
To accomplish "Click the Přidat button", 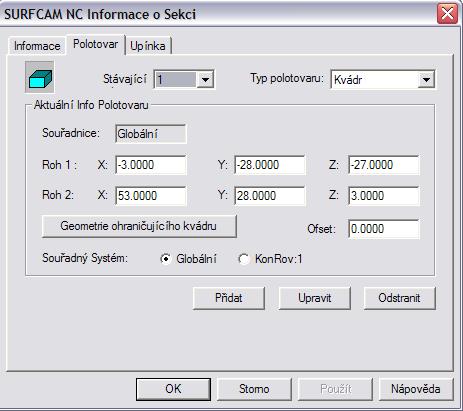I will pyautogui.click(x=229, y=298).
